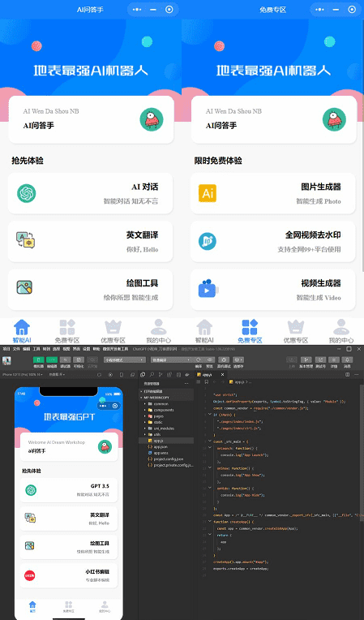Switch to the 我的中心 tab on left screen
Screen dimensions: 364x620
point(159,332)
